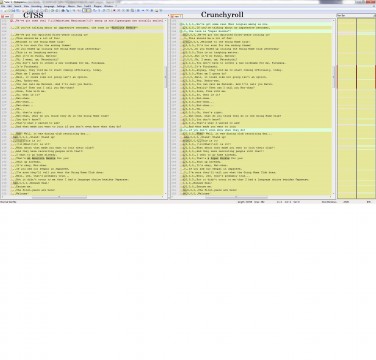The image size is (376, 360).
Task: Select the right pane document tab
Action: pyautogui.click(x=177, y=16)
